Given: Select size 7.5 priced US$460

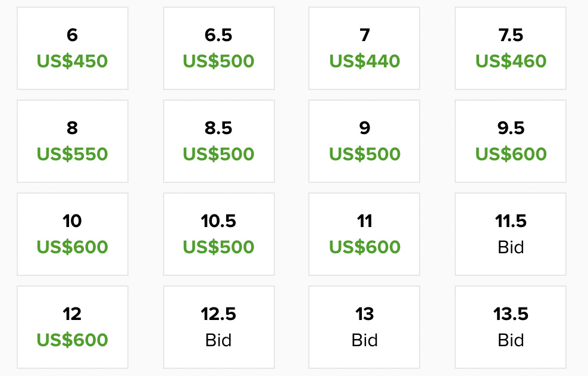Looking at the screenshot, I should click(511, 48).
